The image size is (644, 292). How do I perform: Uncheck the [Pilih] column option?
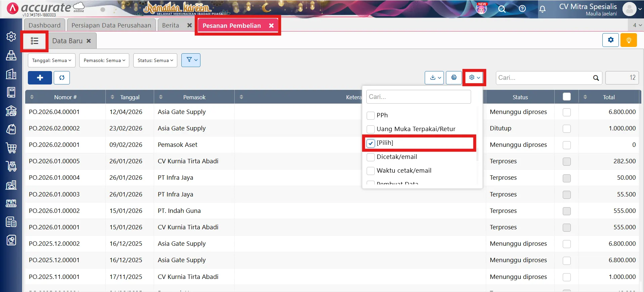click(x=371, y=143)
